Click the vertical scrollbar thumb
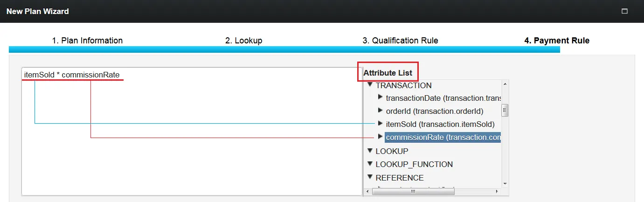This screenshot has width=644, height=202. [x=505, y=110]
